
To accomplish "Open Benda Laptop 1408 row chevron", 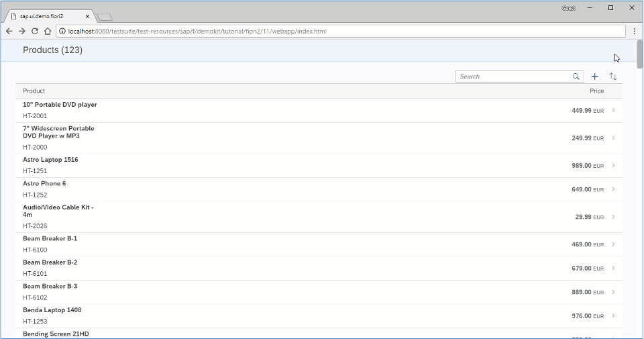I will pos(613,316).
